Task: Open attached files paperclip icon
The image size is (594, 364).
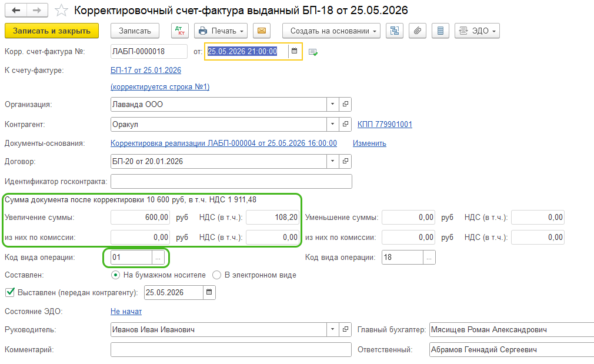Action: 418,31
